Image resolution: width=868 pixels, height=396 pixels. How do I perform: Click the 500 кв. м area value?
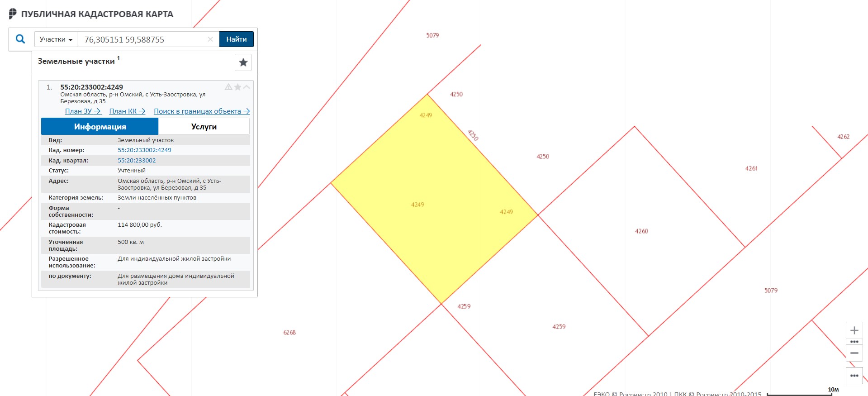click(131, 242)
